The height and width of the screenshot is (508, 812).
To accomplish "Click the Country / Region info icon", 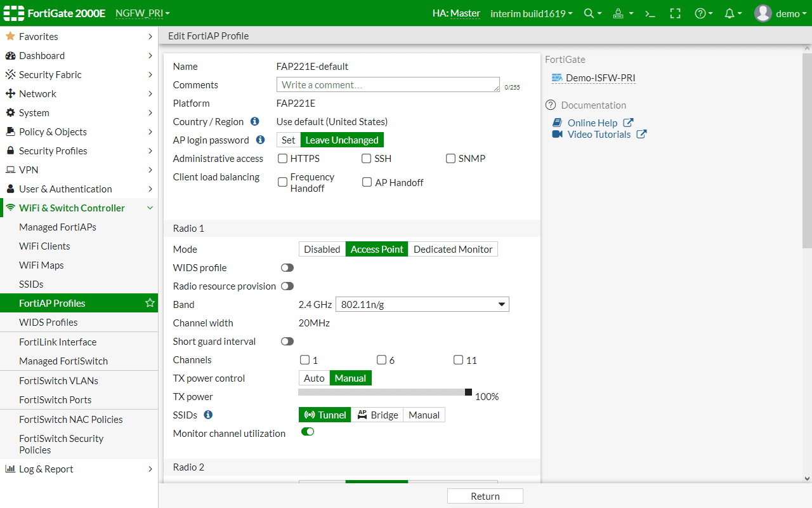I will click(254, 121).
